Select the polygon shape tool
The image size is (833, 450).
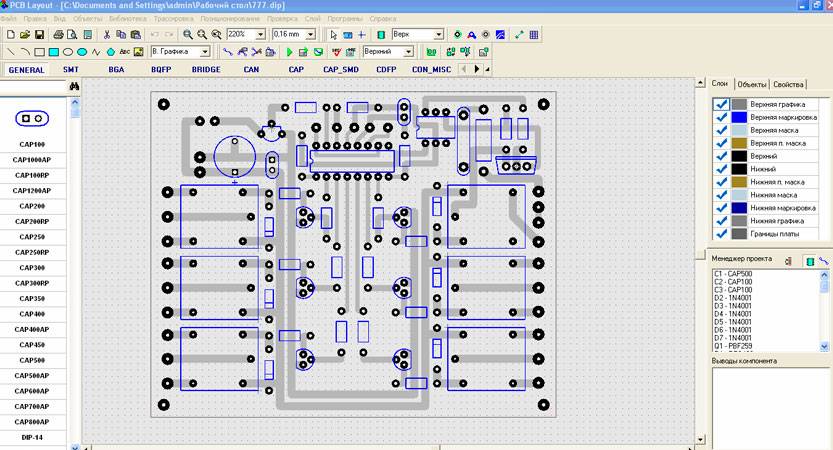(110, 52)
